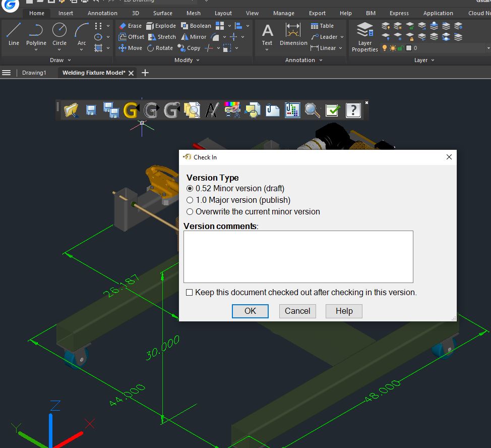Click the Version comments text box
491x448 pixels.
click(298, 257)
